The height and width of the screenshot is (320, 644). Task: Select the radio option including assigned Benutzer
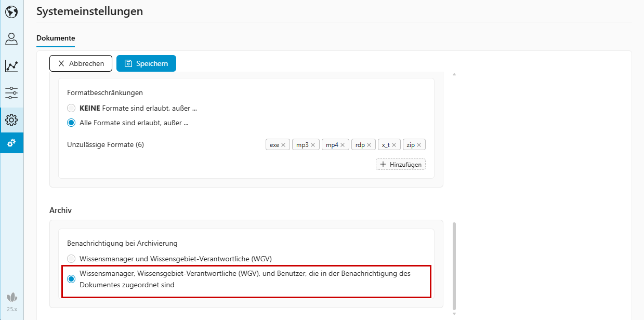[71, 279]
